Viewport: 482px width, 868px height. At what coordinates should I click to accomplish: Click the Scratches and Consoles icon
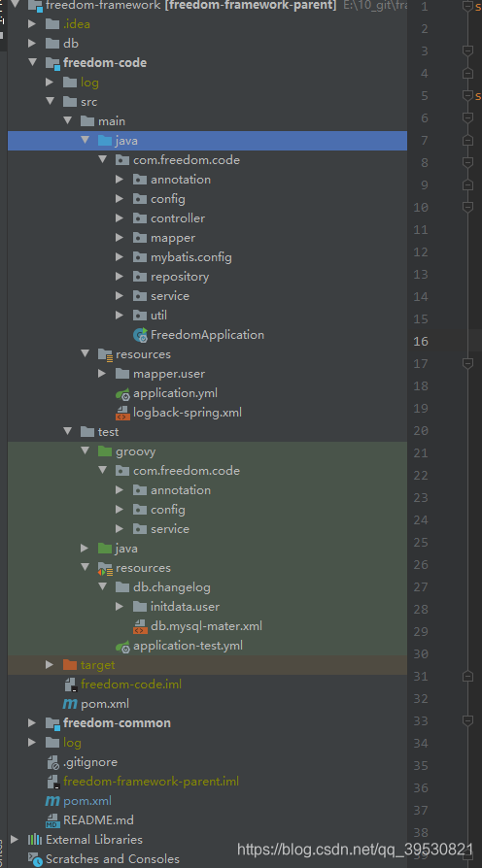[x=35, y=859]
